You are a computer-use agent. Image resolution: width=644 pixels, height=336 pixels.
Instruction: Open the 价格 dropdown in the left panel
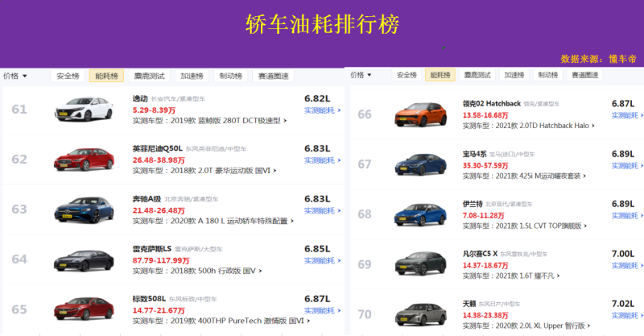pos(15,76)
